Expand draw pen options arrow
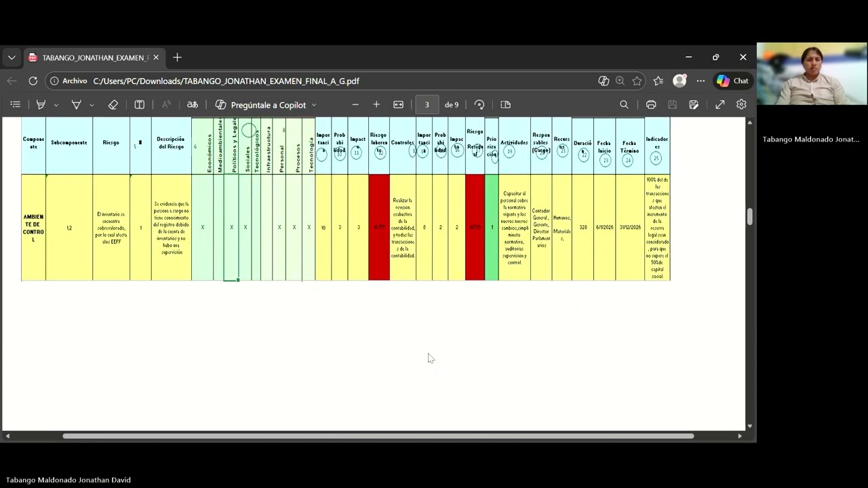 (x=92, y=105)
